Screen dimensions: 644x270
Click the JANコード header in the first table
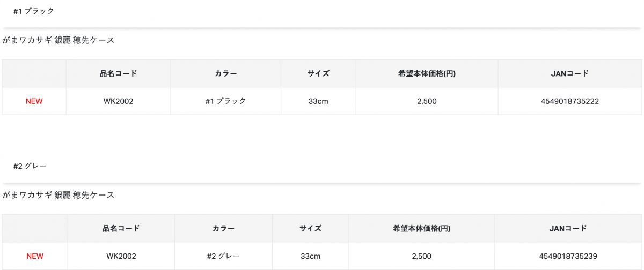(569, 73)
